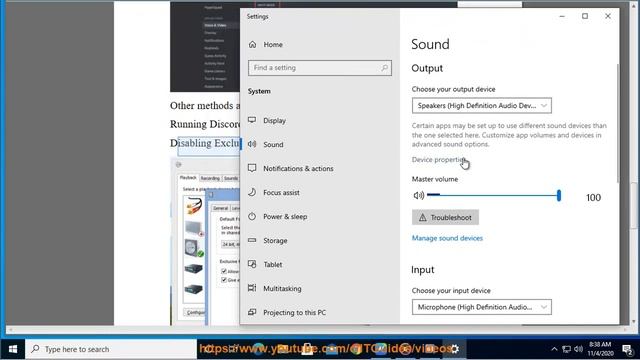Open Display settings
Image resolution: width=640 pixels, height=360 pixels.
(267, 120)
